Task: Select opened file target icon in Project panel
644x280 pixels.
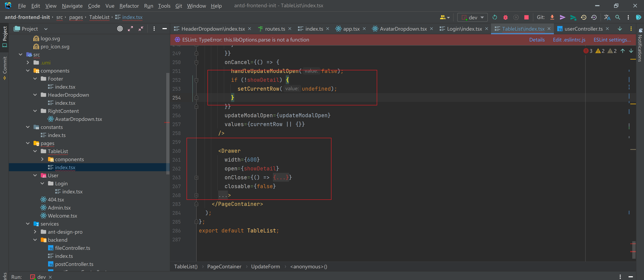Action: tap(120, 29)
